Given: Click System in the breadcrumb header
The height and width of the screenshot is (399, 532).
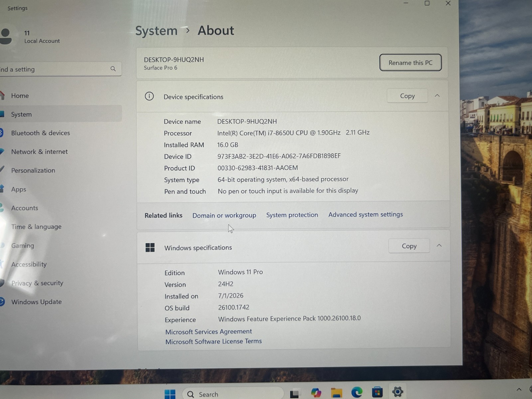Looking at the screenshot, I should (x=156, y=31).
